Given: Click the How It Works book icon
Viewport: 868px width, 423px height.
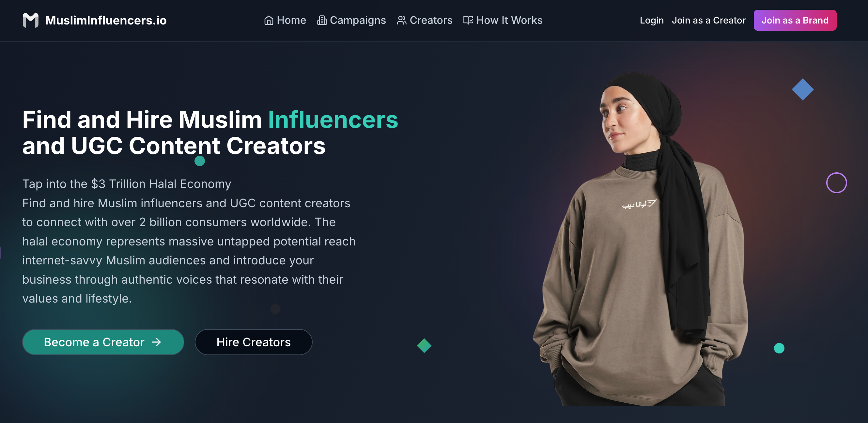Looking at the screenshot, I should click(x=468, y=20).
